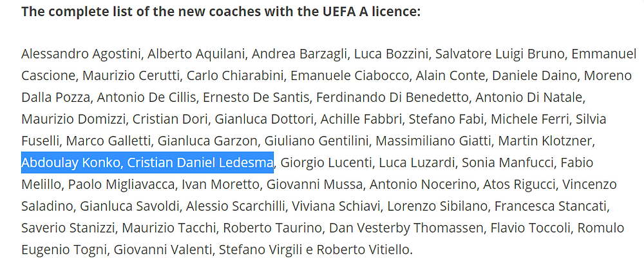Click the heading about UEFA A licence
This screenshot has height=274, width=644.
tap(221, 11)
